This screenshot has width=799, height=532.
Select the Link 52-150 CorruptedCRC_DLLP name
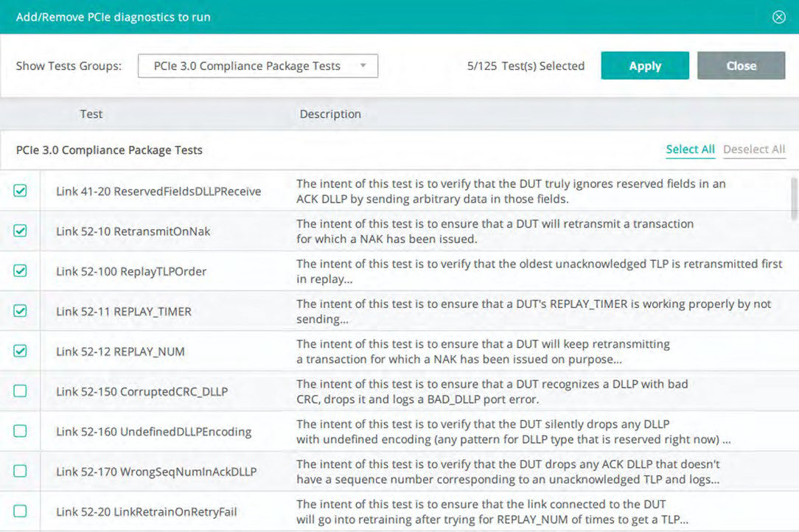[x=142, y=391]
